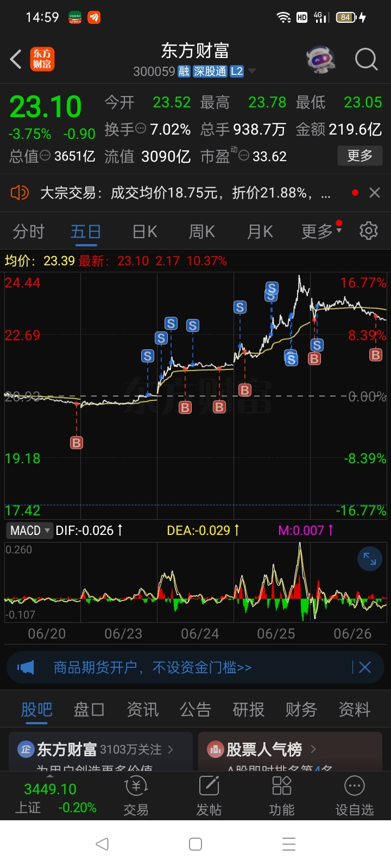This screenshot has width=391, height=868.
Task: Tap the rightmost B marker on 06/26
Action: click(x=375, y=355)
